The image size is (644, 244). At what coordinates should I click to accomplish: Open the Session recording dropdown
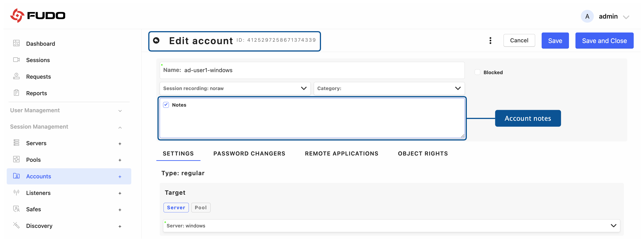tap(235, 88)
